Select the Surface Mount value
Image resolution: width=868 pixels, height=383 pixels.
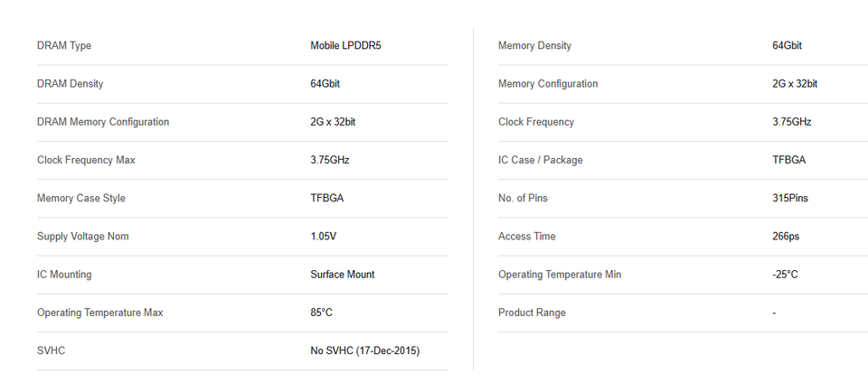tap(342, 275)
